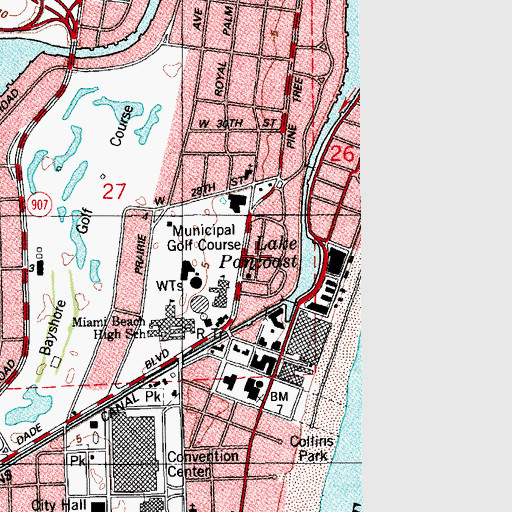The height and width of the screenshot is (512, 512).
Task: Click the PINE TREE drive label
Action: [x=295, y=113]
